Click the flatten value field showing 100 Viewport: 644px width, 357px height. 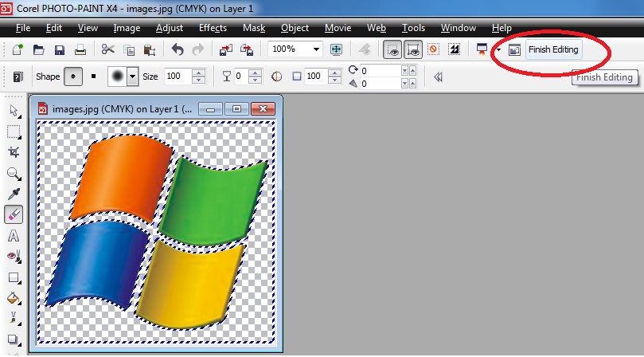pyautogui.click(x=315, y=76)
